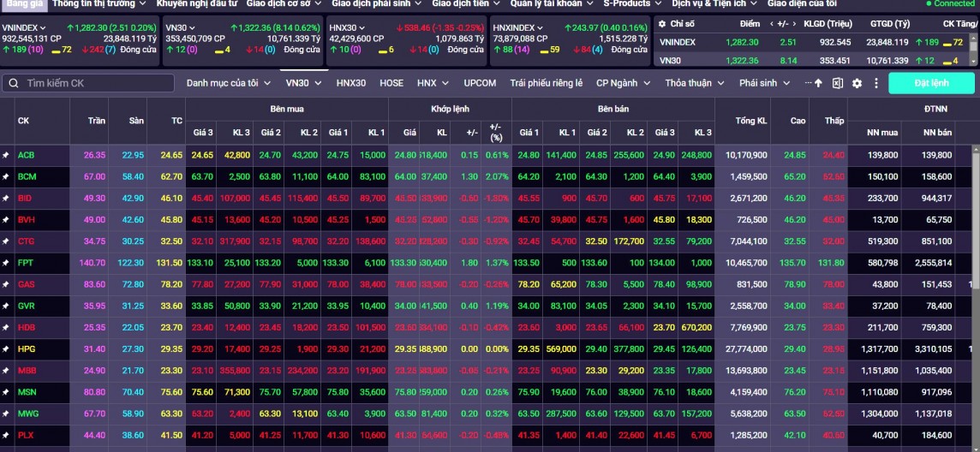
Task: Open the three-dot more options menu
Action: point(876,83)
